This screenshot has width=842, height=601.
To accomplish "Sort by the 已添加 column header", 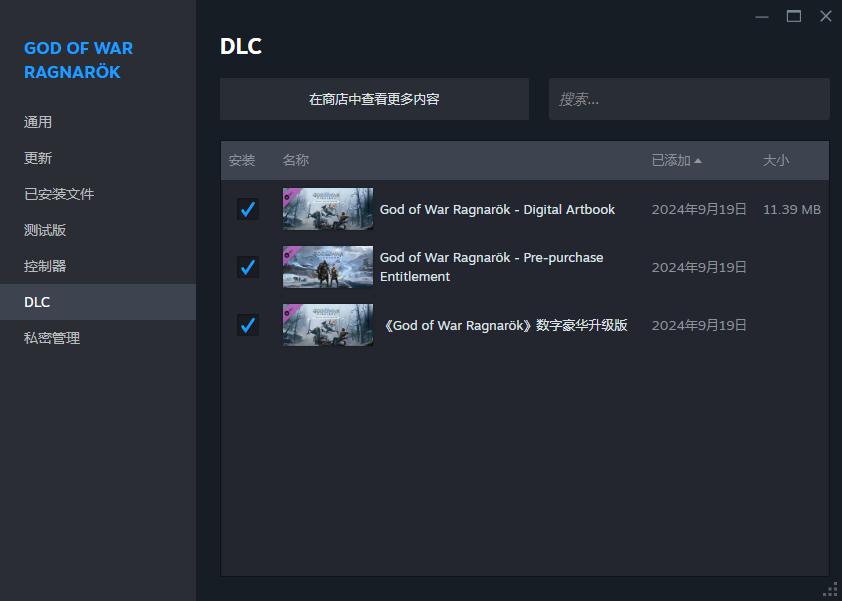I will (x=676, y=160).
